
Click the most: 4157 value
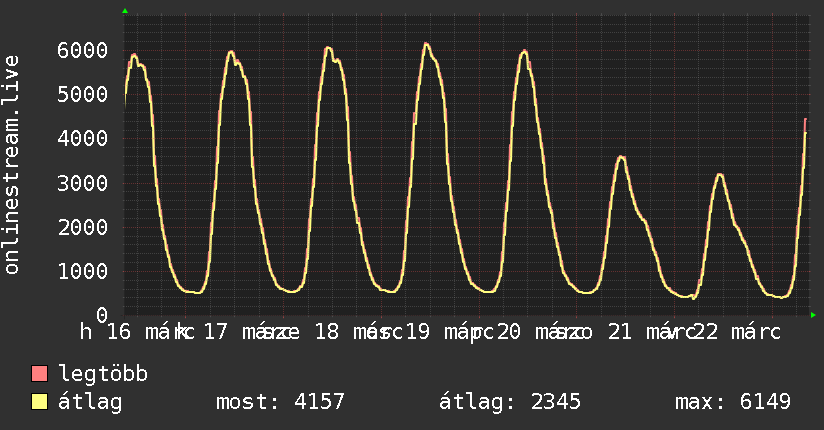(280, 402)
